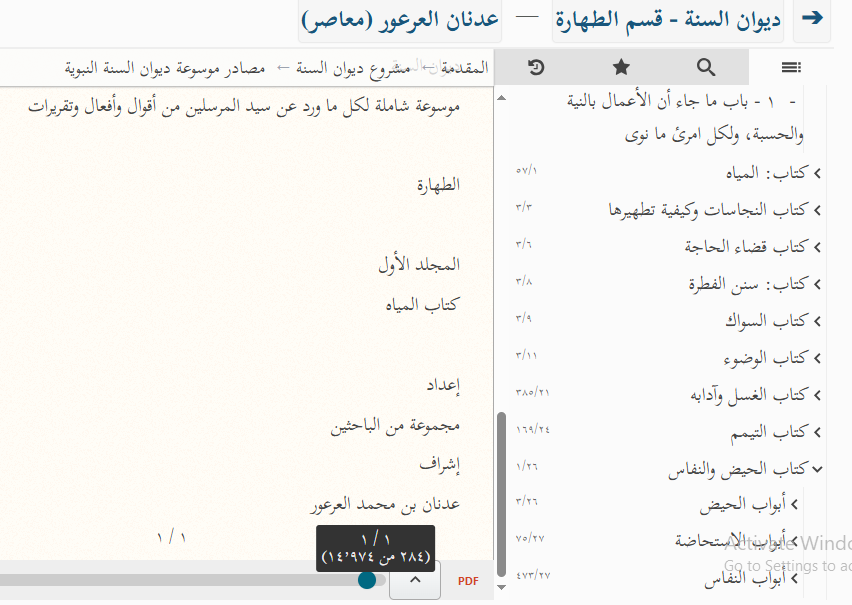Expand كتاب التيمم chevron
The height and width of the screenshot is (605, 852).
(x=817, y=432)
